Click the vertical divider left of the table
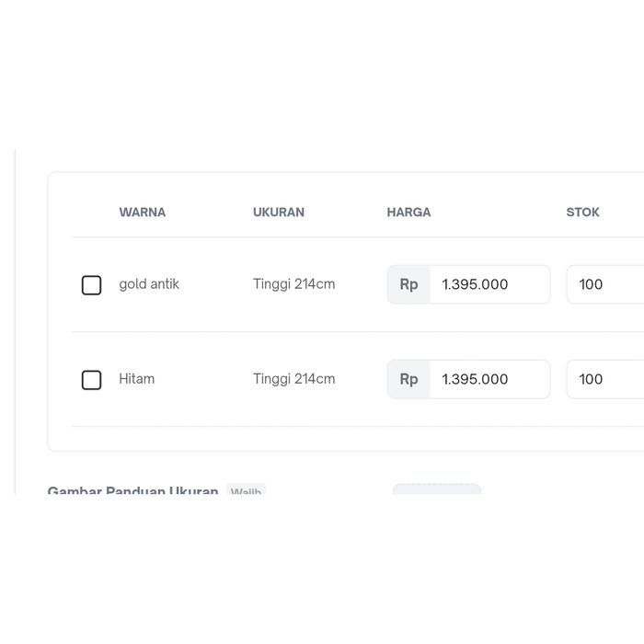The width and height of the screenshot is (644, 644). click(x=16, y=322)
